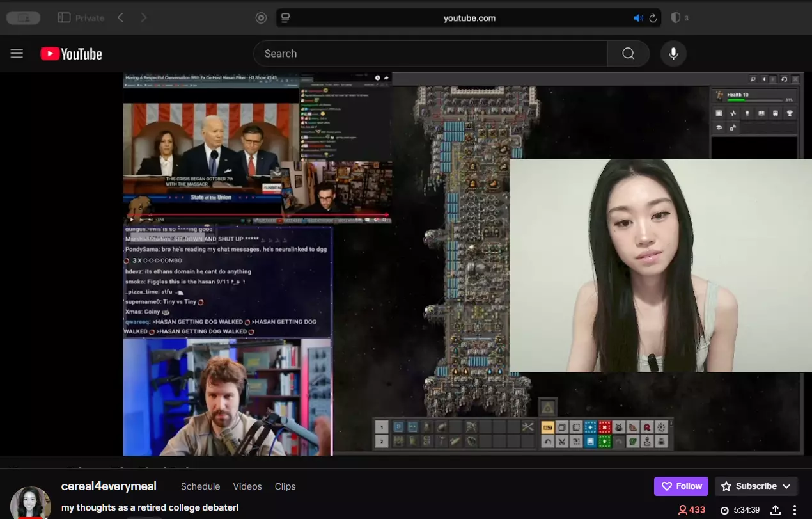This screenshot has height=519, width=812.
Task: Click the 'State of the Union' video caption
Action: point(211,197)
